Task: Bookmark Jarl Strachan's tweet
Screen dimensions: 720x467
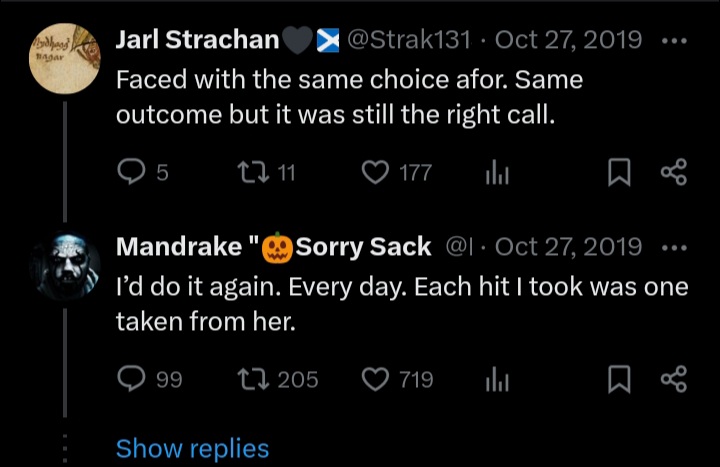Action: click(619, 172)
